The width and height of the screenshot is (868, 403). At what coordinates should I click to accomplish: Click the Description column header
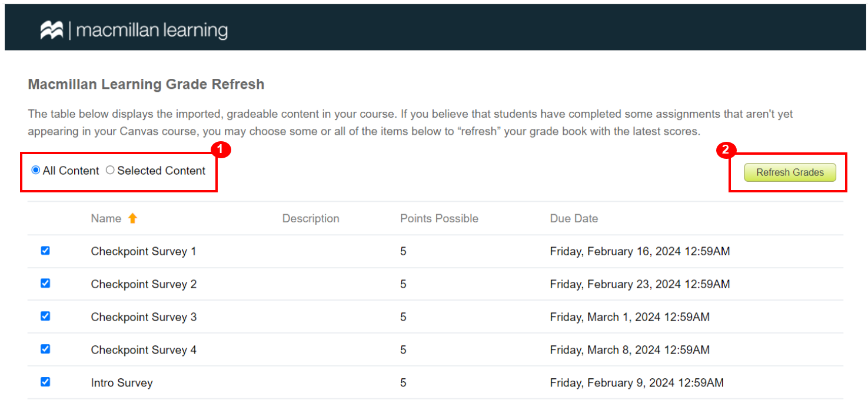coord(311,218)
